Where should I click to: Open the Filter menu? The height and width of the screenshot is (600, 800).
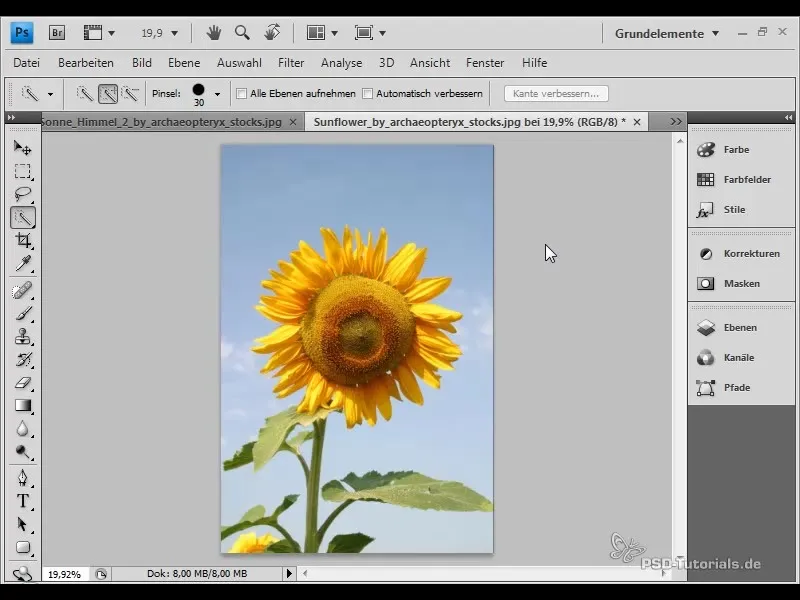point(291,63)
